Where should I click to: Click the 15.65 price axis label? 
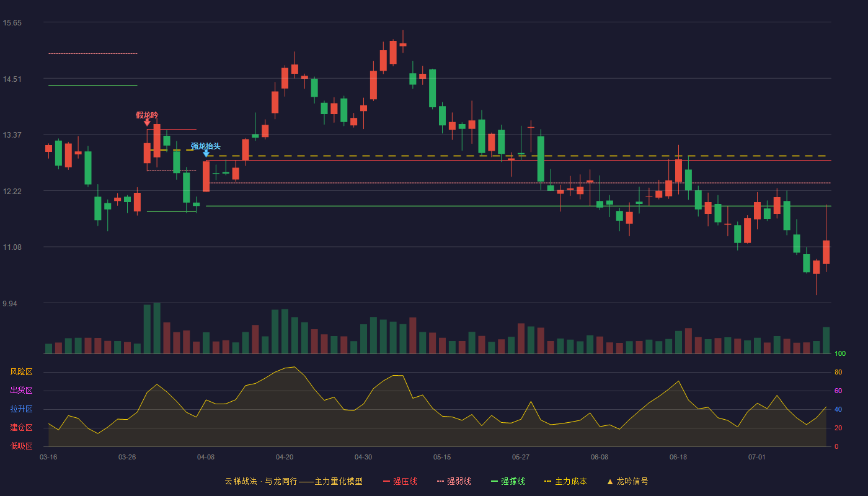pyautogui.click(x=12, y=23)
